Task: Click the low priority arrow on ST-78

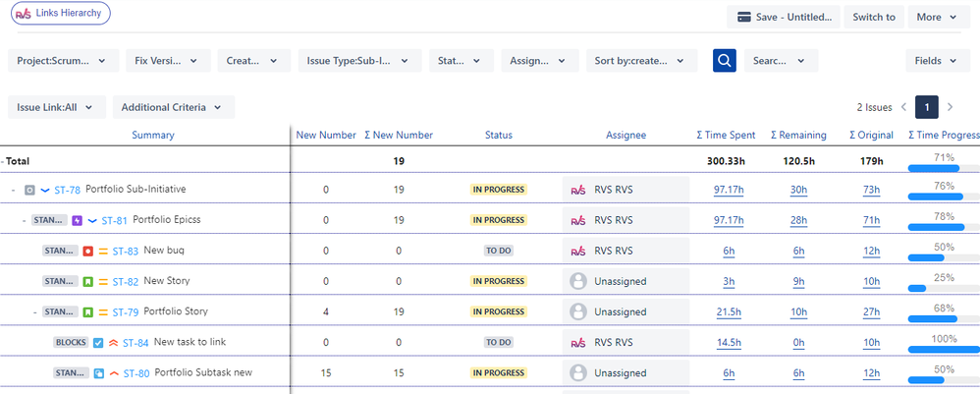Action: (45, 190)
